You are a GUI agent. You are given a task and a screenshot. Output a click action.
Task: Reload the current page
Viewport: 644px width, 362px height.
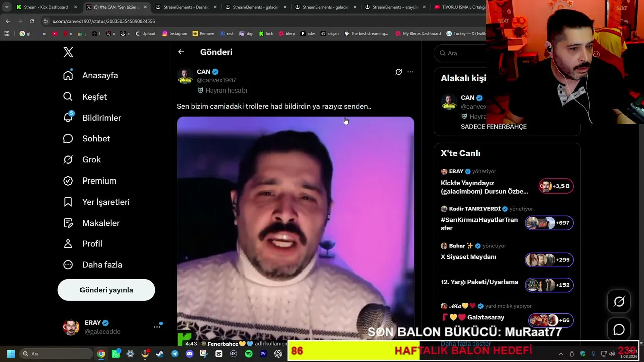tap(32, 21)
